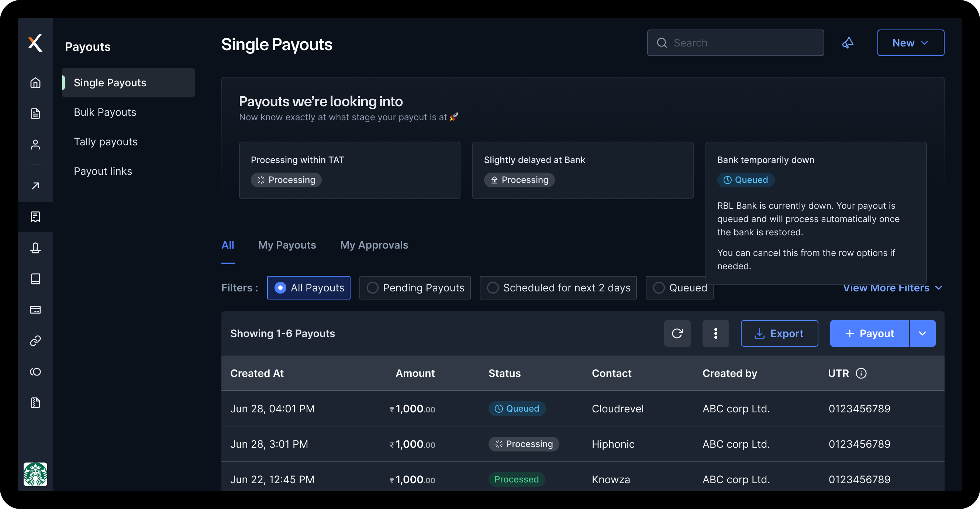The height and width of the screenshot is (509, 980).
Task: Select the All Payouts radio filter
Action: click(x=308, y=288)
